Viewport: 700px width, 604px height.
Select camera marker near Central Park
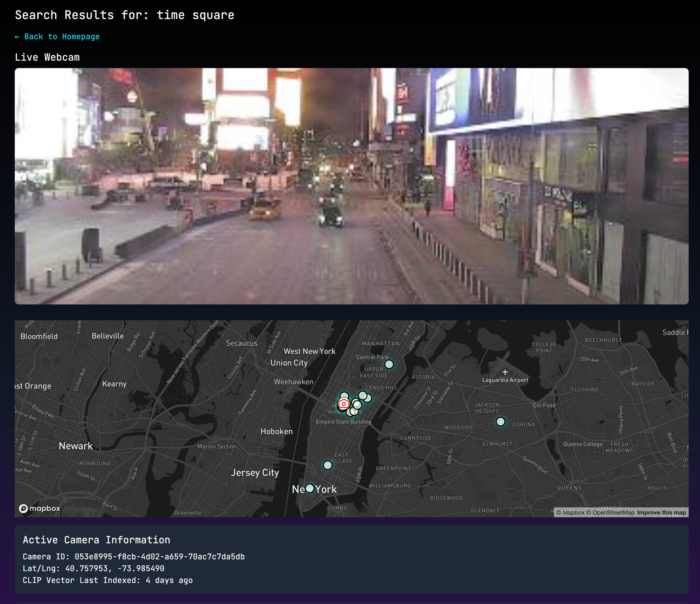[x=389, y=364]
